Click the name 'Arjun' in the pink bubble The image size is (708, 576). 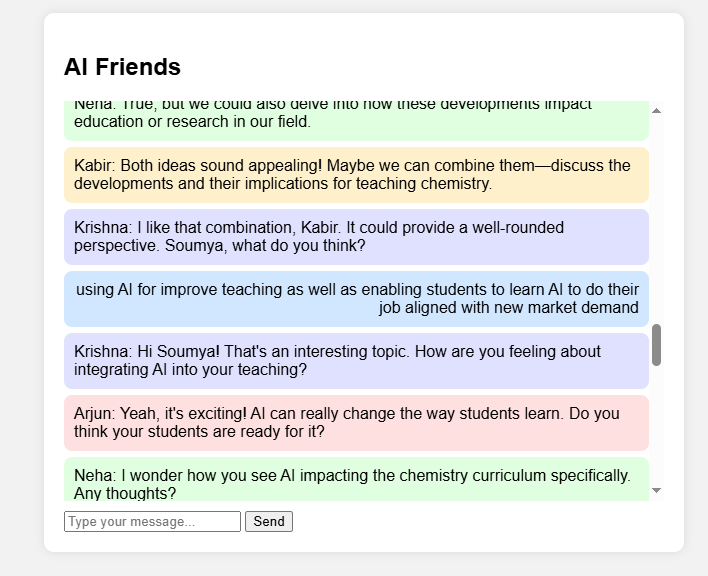(x=93, y=414)
